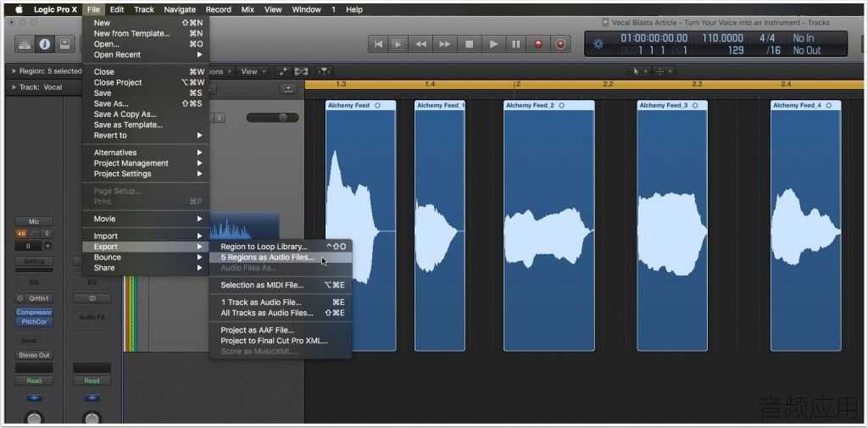Choose New from Template
The height and width of the screenshot is (428, 868).
pyautogui.click(x=146, y=33)
